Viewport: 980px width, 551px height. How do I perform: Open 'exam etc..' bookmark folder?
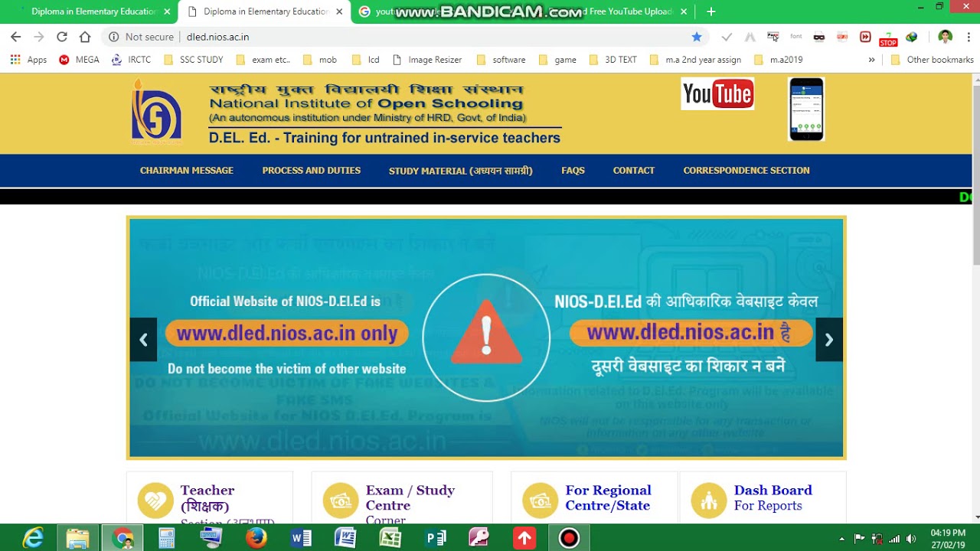click(x=263, y=59)
